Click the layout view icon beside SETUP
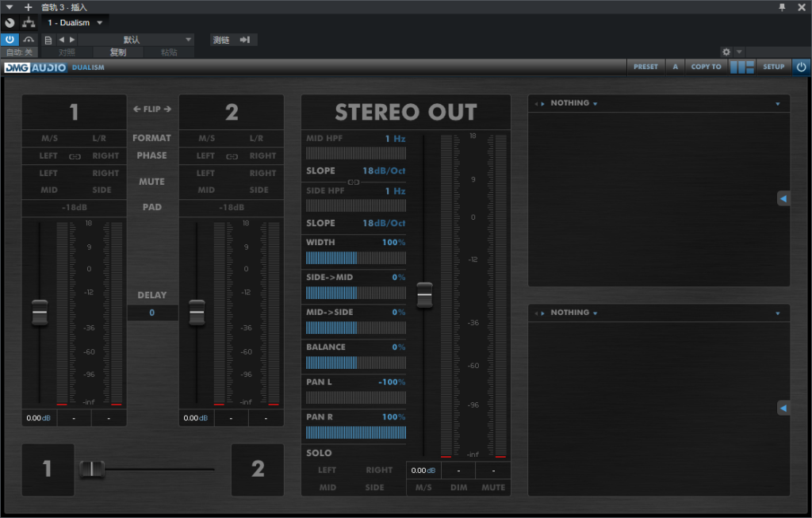 pos(741,67)
